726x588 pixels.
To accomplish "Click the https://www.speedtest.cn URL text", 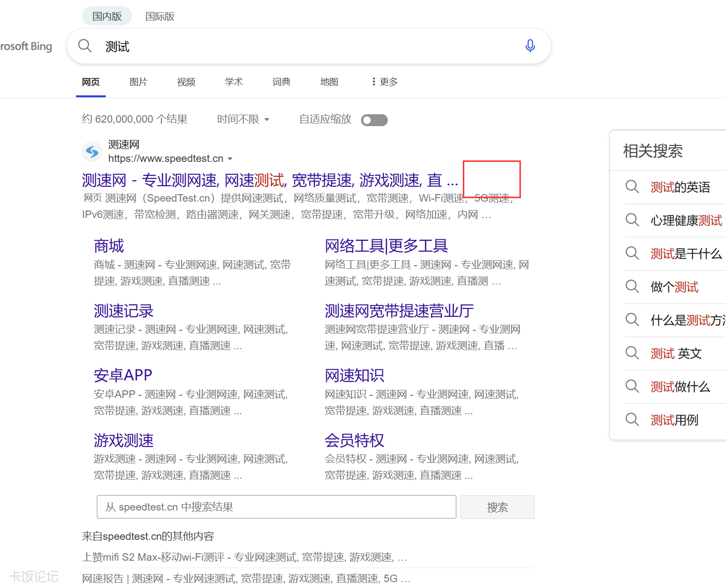I will pyautogui.click(x=166, y=158).
